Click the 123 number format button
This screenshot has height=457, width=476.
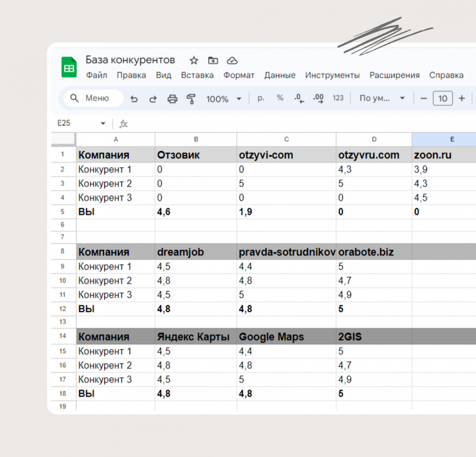coord(338,98)
